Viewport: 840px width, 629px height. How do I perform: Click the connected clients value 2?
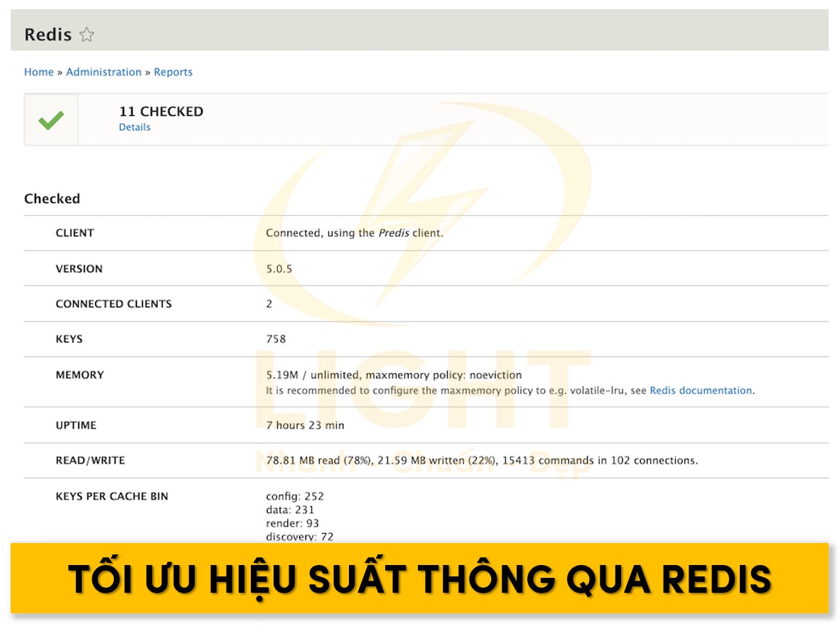tap(269, 303)
